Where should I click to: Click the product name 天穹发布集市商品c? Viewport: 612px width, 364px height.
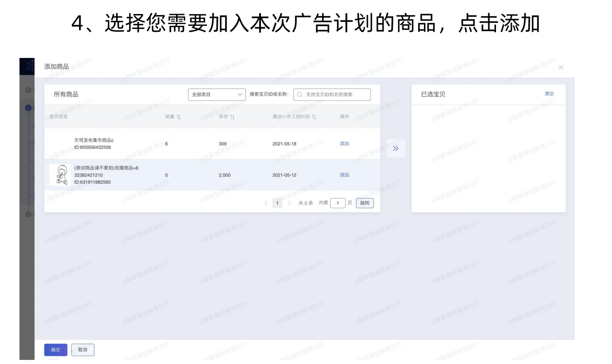tap(94, 140)
